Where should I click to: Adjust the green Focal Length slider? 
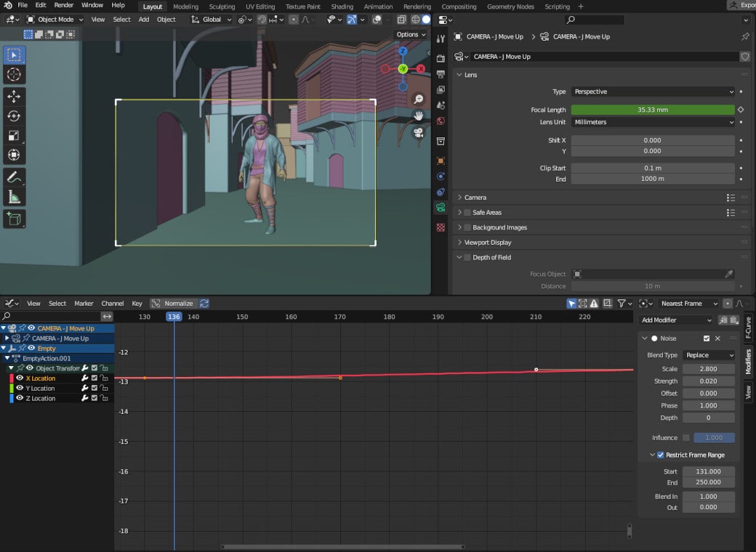(652, 110)
